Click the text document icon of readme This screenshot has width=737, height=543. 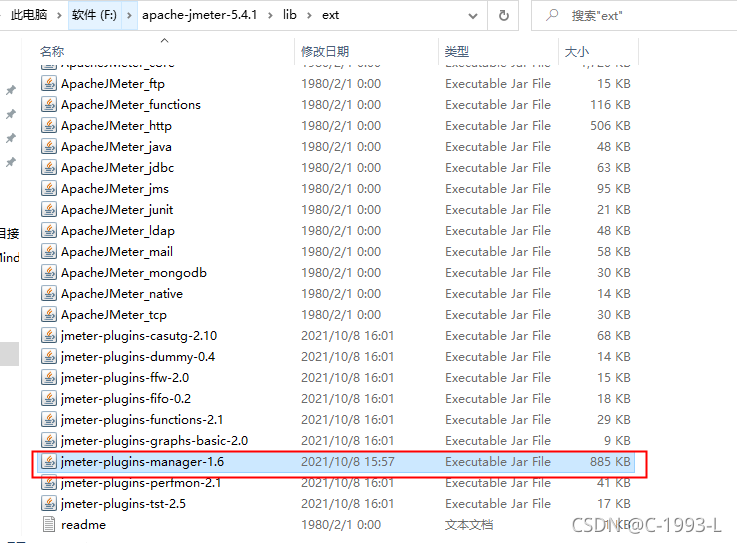pos(49,524)
